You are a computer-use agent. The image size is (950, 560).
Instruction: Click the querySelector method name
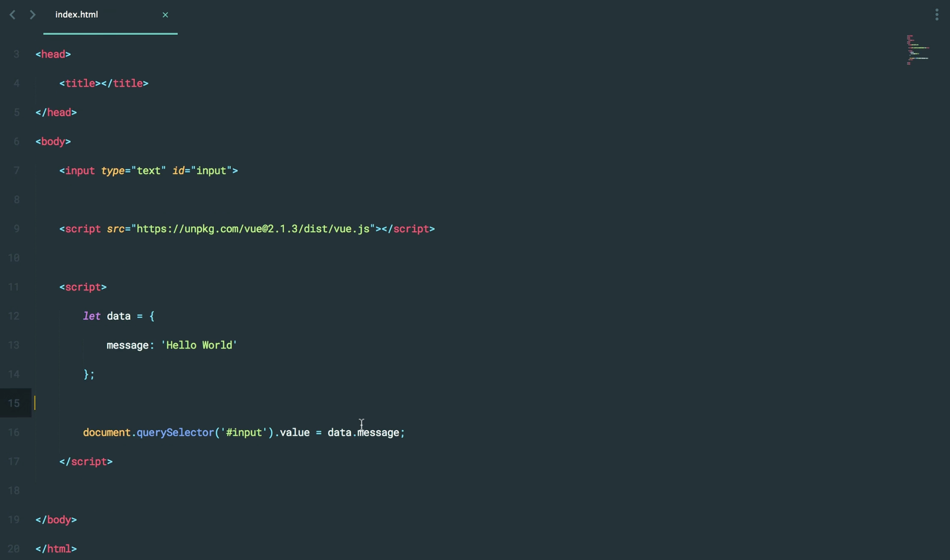pyautogui.click(x=175, y=432)
